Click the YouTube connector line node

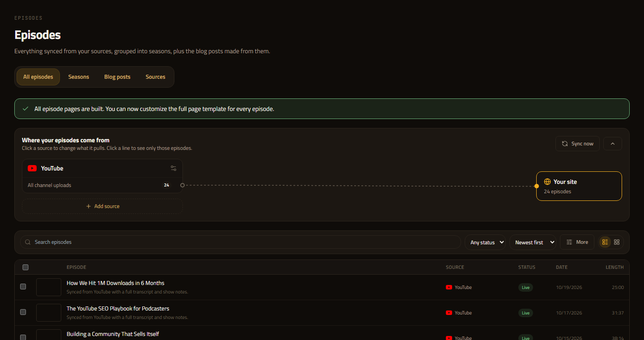(x=182, y=185)
